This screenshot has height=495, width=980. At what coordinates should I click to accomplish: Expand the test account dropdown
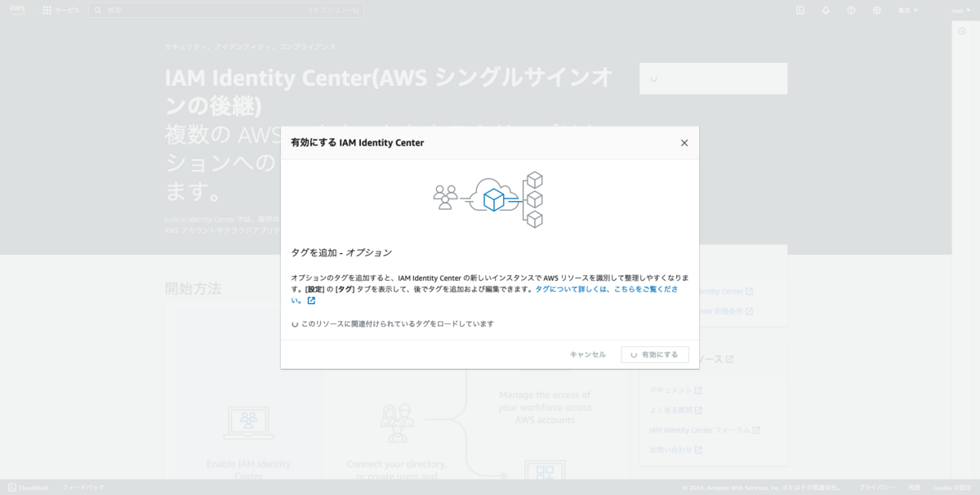(x=959, y=10)
